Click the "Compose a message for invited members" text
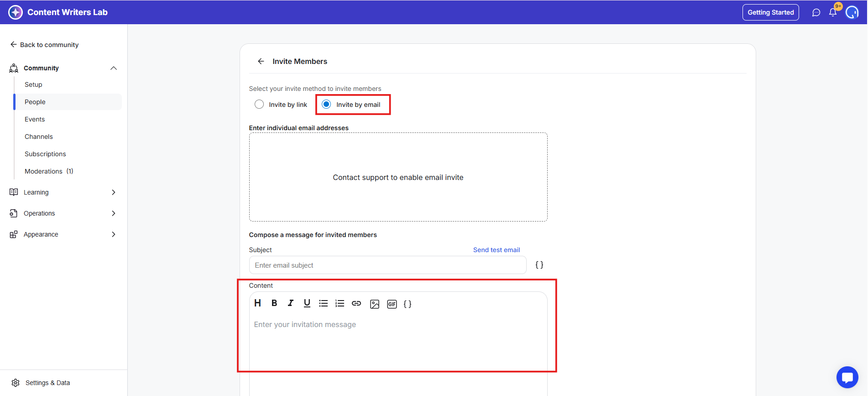Screen dimensions: 868x396 [x=313, y=235]
